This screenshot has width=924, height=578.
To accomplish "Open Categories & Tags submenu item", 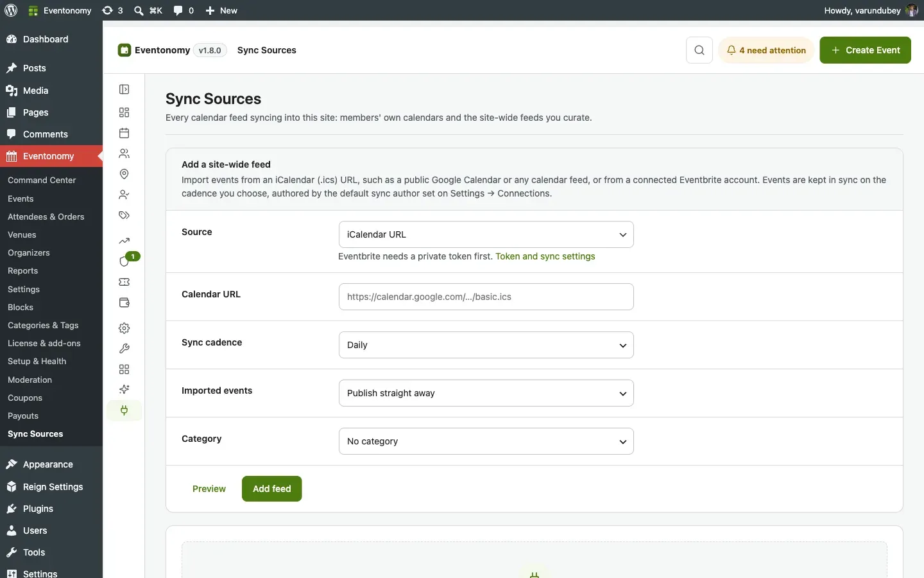I will tap(43, 326).
